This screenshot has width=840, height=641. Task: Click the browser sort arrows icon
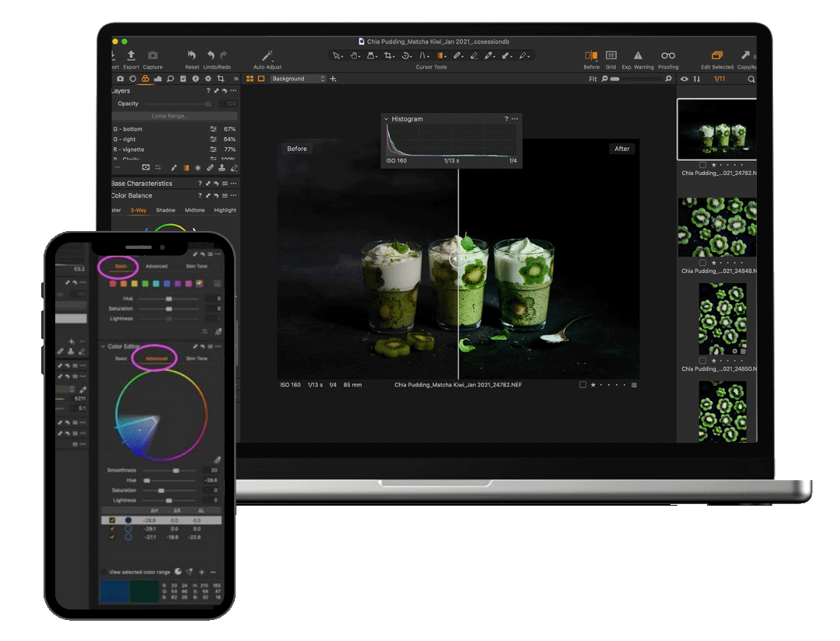(x=696, y=79)
